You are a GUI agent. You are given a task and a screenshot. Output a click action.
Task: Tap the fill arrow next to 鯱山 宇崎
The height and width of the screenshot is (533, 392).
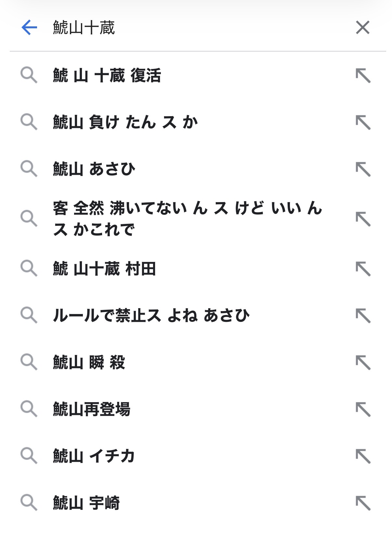pos(363,503)
